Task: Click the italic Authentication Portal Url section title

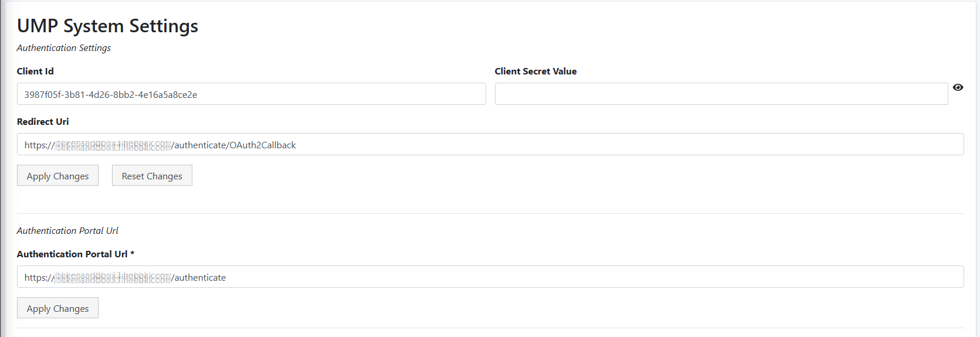Action: (x=67, y=231)
